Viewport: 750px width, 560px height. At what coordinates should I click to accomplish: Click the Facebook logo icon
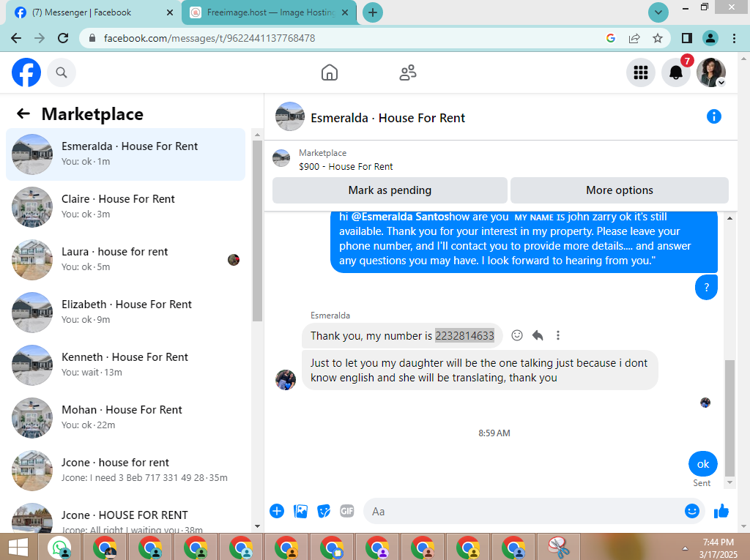click(x=26, y=72)
